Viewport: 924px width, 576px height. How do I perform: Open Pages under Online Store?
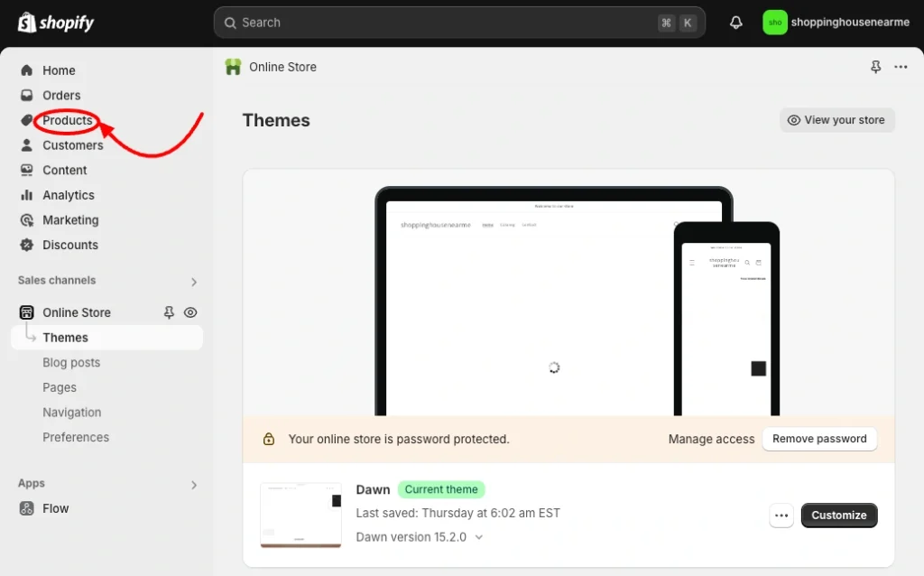tap(60, 387)
